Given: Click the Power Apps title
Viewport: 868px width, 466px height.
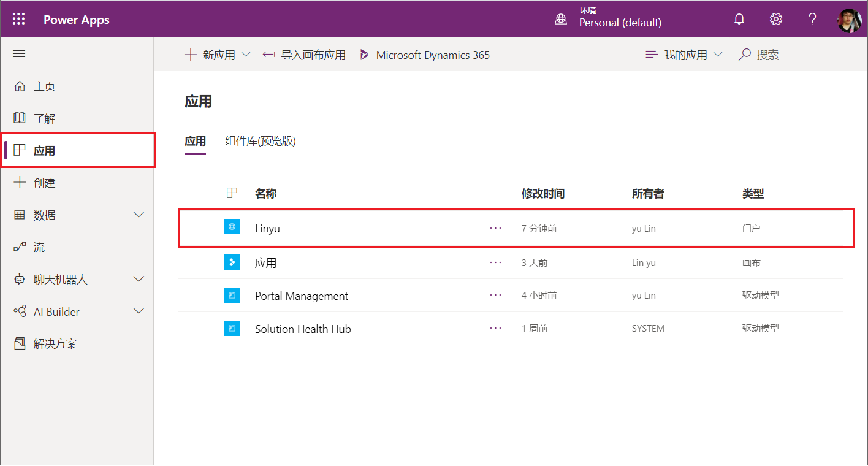Looking at the screenshot, I should pyautogui.click(x=77, y=20).
